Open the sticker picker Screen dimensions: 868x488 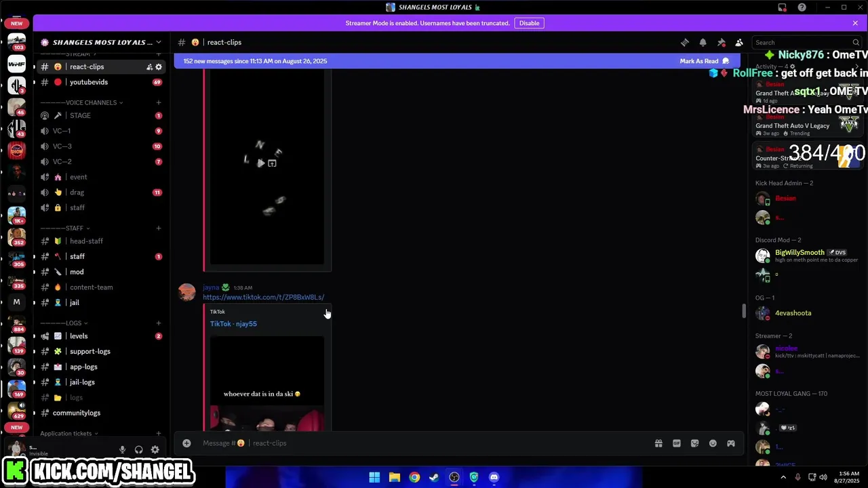point(694,443)
